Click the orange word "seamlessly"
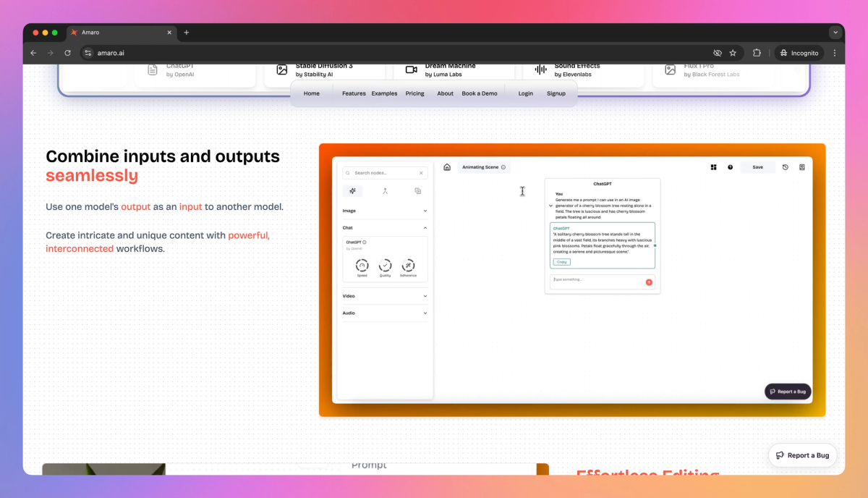Viewport: 868px width, 498px height. pos(92,176)
